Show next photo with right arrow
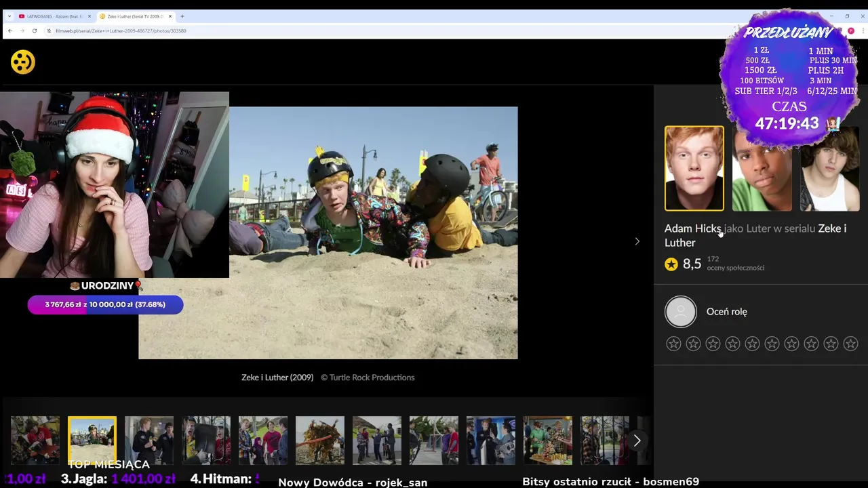The width and height of the screenshot is (868, 488). (x=637, y=241)
